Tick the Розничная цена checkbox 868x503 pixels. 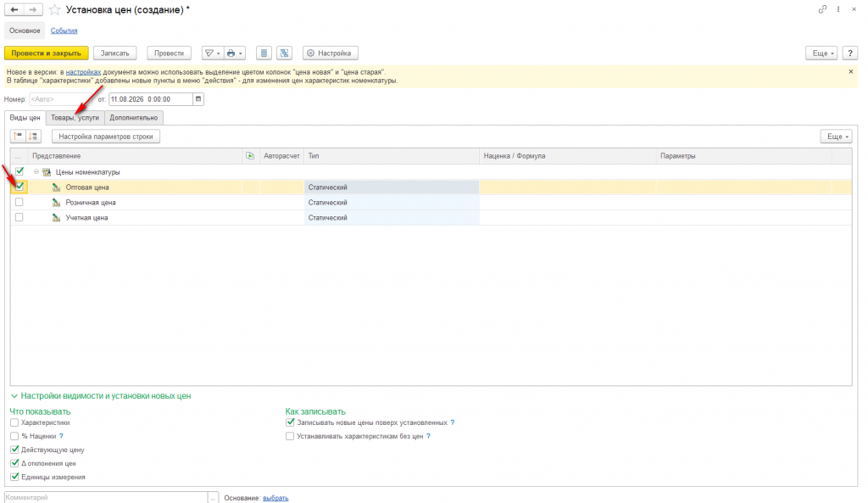click(19, 202)
